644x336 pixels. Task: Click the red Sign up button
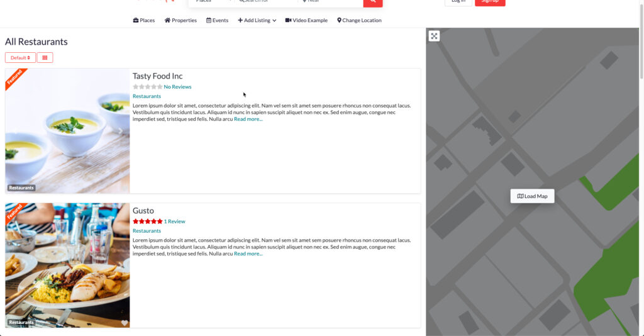[490, 2]
